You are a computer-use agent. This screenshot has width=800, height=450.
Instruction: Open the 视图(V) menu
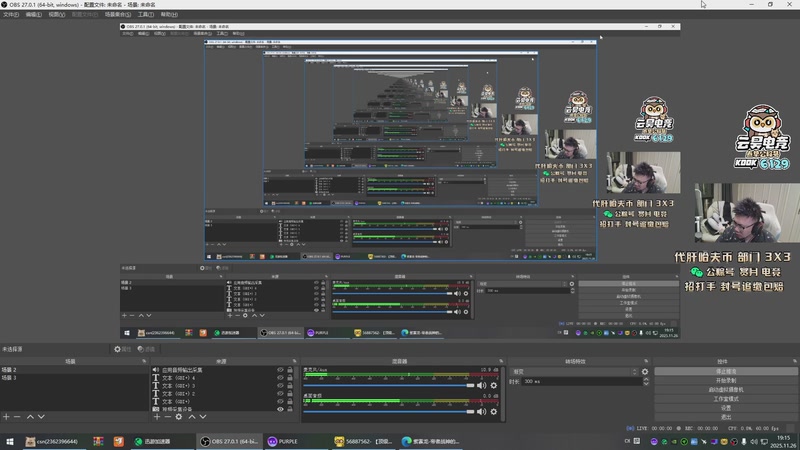tap(56, 14)
